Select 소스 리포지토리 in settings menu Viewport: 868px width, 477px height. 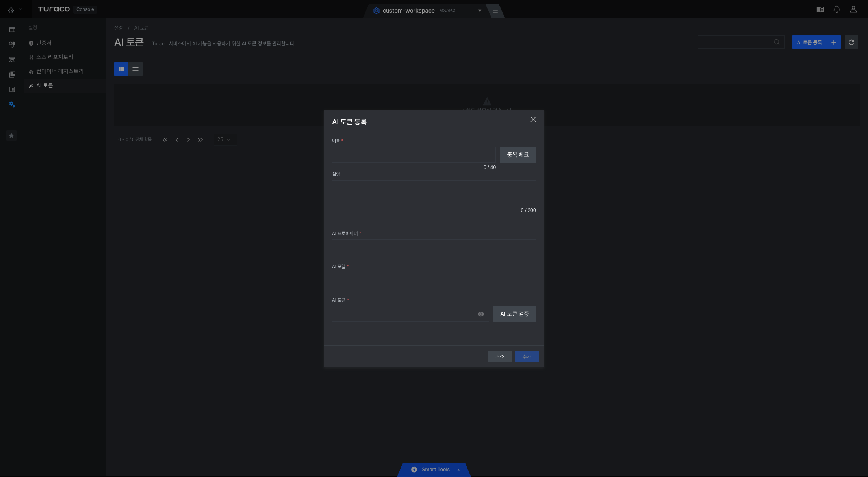click(55, 57)
